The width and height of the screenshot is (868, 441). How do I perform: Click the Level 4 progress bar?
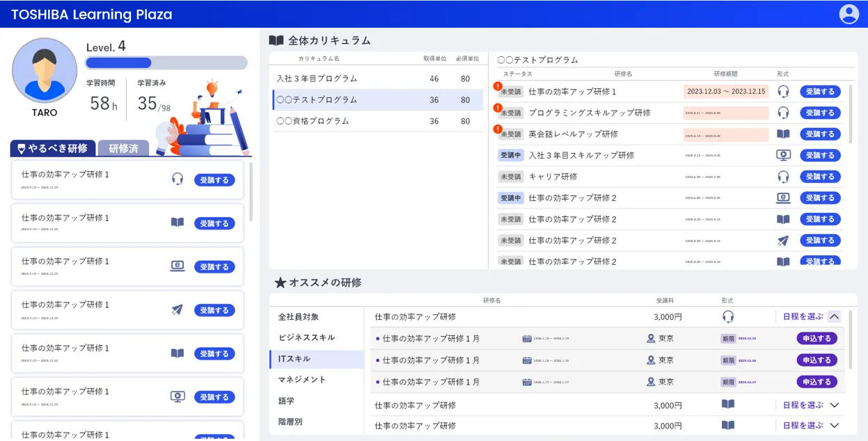[166, 63]
